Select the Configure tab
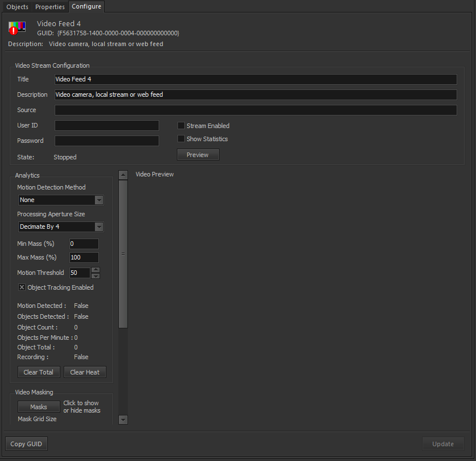Image resolution: width=476 pixels, height=461 pixels. pos(86,6)
